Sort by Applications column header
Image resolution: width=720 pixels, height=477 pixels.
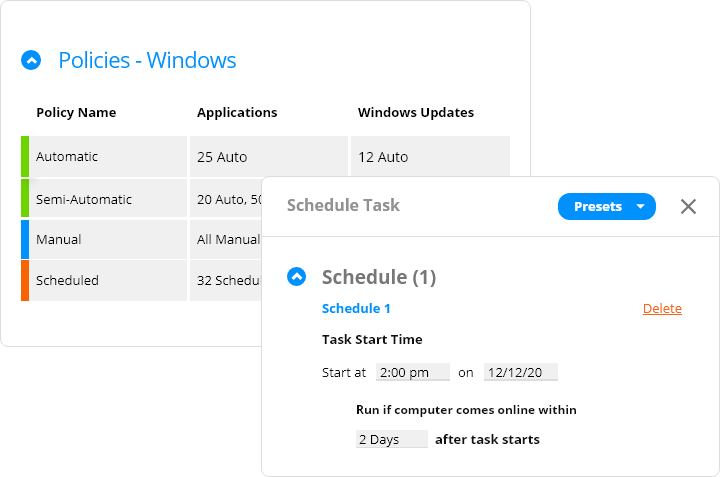[x=237, y=112]
